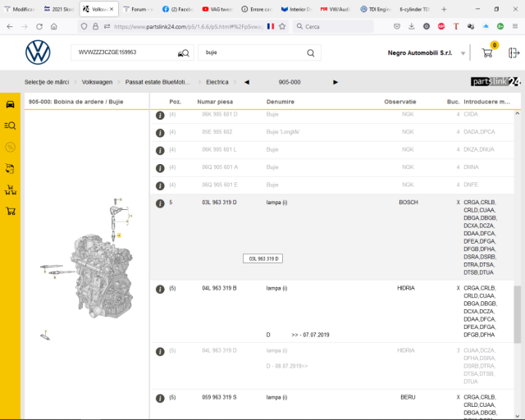525x420 pixels.
Task: Switch to the TDI Engine browser tab
Action: tap(376, 9)
